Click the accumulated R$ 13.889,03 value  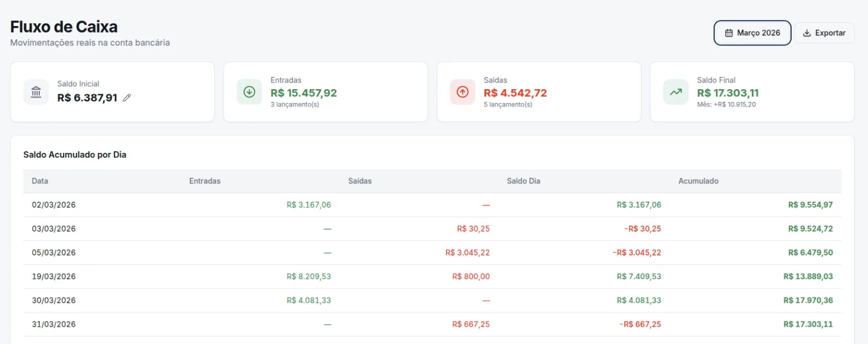pyautogui.click(x=808, y=276)
